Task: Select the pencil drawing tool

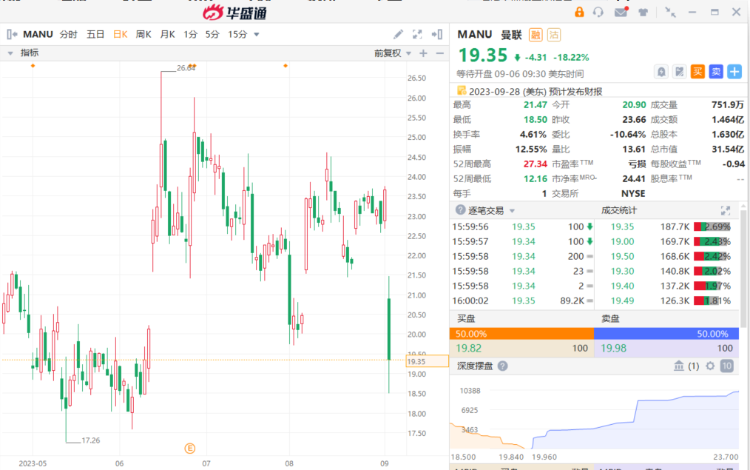Action: pyautogui.click(x=398, y=34)
